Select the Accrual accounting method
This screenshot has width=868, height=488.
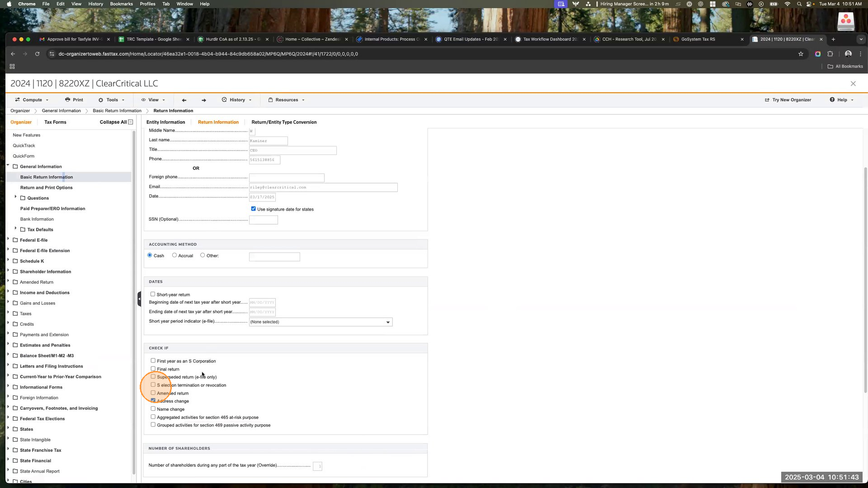coord(175,255)
